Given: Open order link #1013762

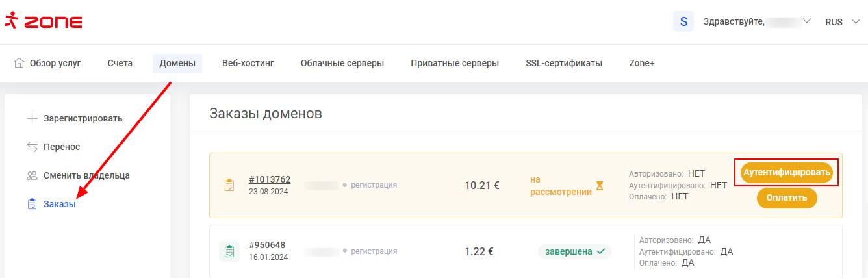Looking at the screenshot, I should coord(270,179).
